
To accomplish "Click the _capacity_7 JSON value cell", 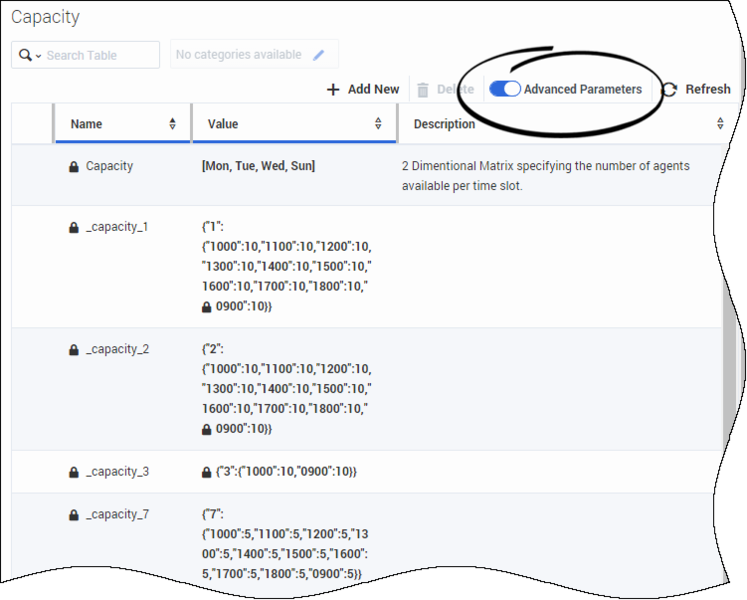I will [285, 544].
